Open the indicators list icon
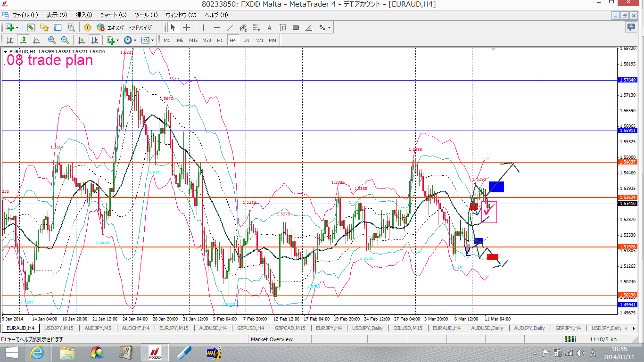 pos(110,40)
